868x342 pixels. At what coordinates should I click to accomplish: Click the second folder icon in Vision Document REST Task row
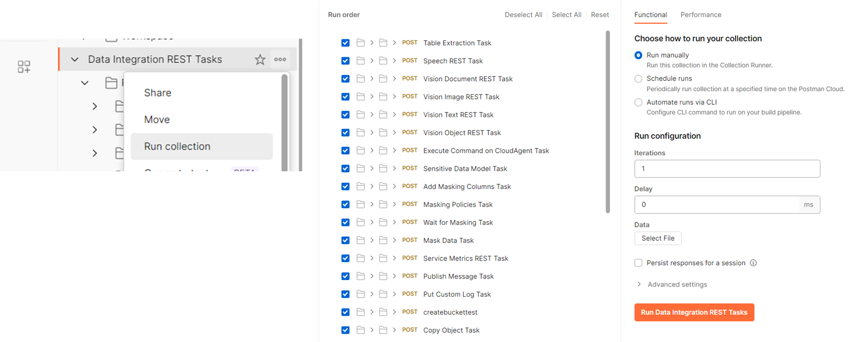tap(383, 79)
